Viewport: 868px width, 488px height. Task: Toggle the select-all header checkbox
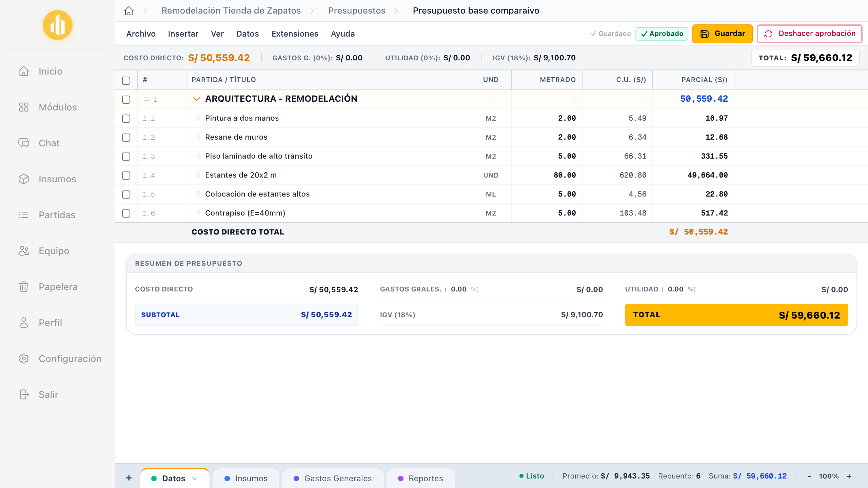point(126,80)
